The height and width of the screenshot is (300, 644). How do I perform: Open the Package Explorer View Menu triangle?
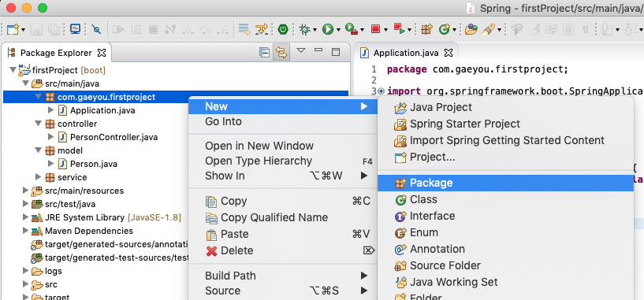click(301, 50)
